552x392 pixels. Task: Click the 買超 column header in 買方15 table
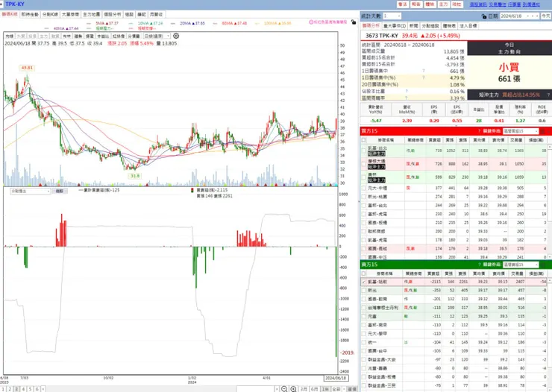pos(434,140)
